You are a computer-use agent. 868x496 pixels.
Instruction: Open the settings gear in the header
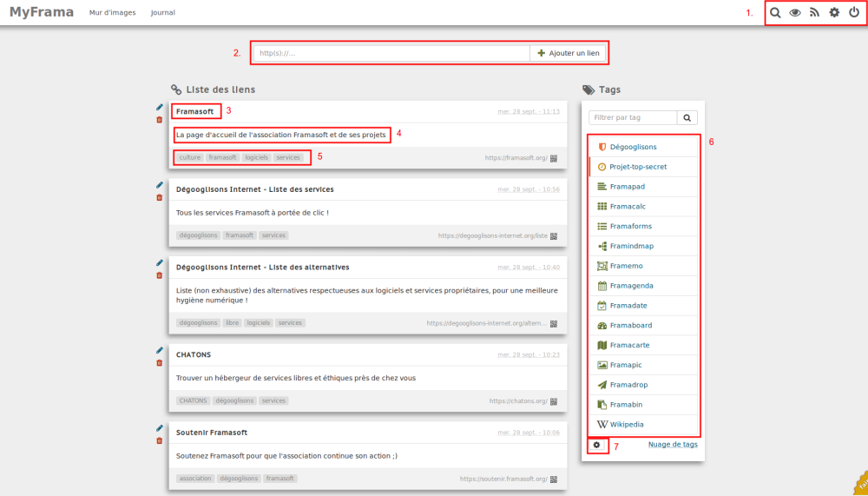coord(834,12)
